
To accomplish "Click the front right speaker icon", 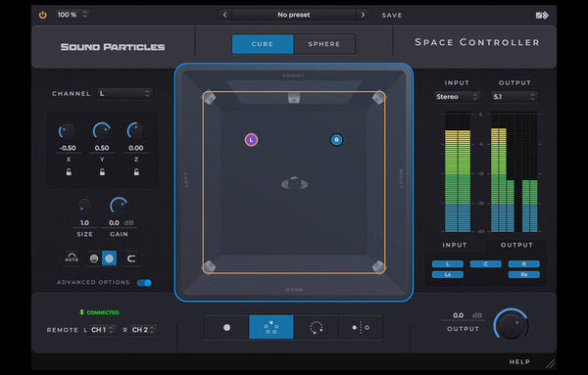I will [x=378, y=98].
